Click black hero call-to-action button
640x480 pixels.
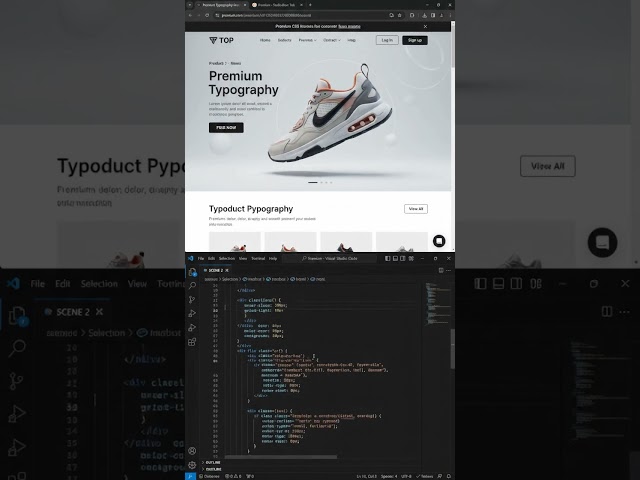(226, 128)
